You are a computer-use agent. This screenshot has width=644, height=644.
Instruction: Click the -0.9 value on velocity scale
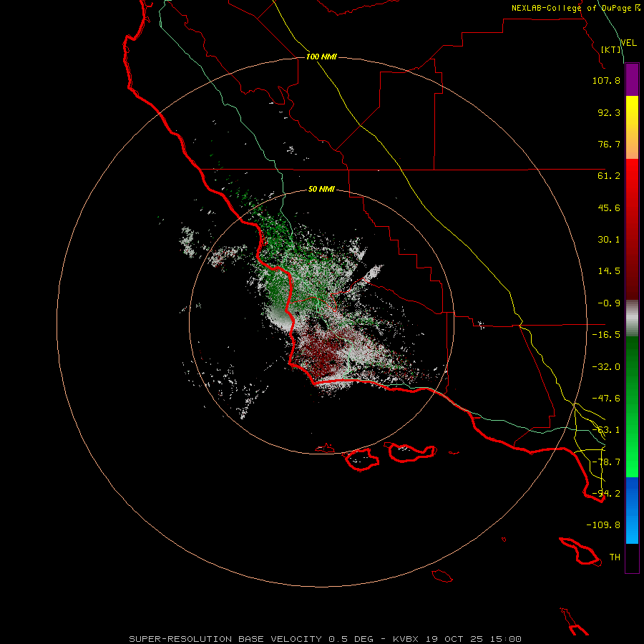(609, 303)
